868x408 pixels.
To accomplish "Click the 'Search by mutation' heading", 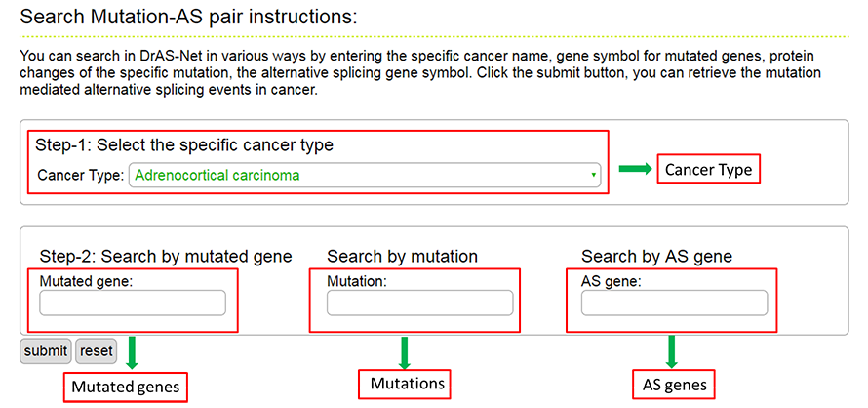I will (x=402, y=257).
